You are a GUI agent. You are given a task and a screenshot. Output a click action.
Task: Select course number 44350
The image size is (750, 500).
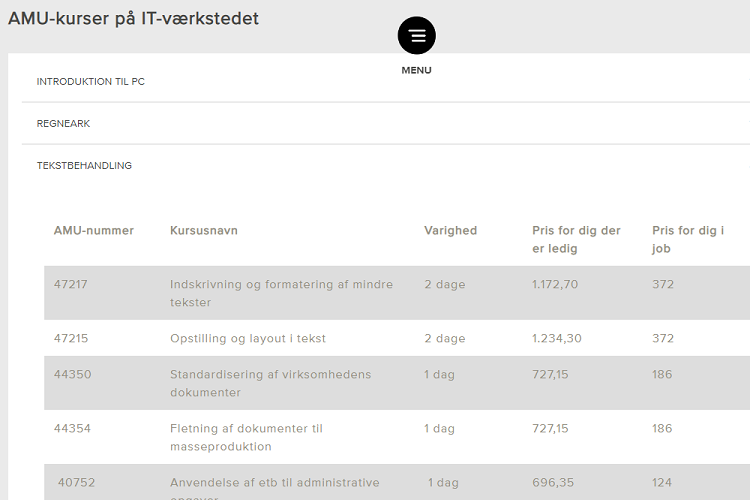click(x=72, y=374)
